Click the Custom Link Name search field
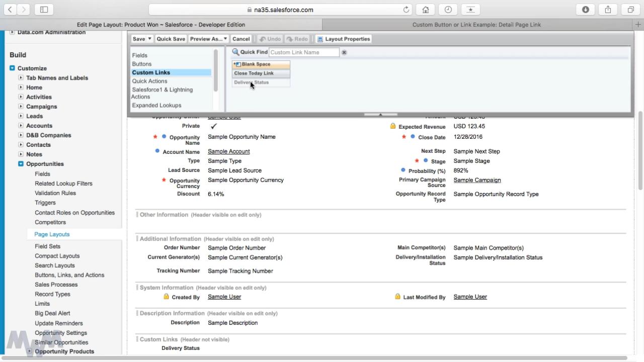The height and width of the screenshot is (362, 644). tap(304, 52)
